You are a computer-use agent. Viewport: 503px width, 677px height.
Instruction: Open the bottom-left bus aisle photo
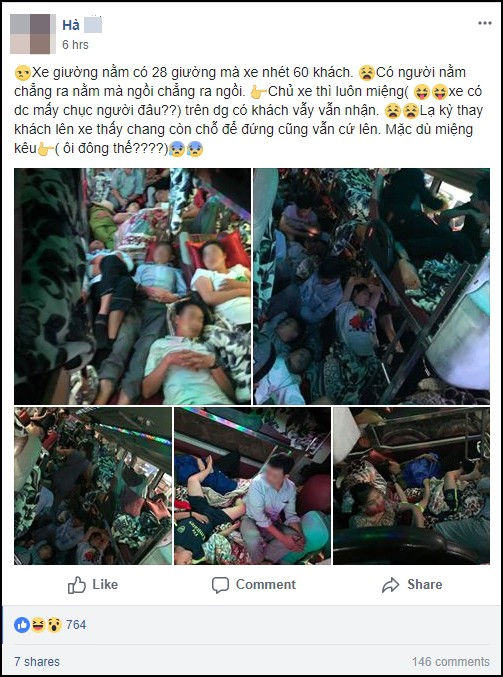93,486
